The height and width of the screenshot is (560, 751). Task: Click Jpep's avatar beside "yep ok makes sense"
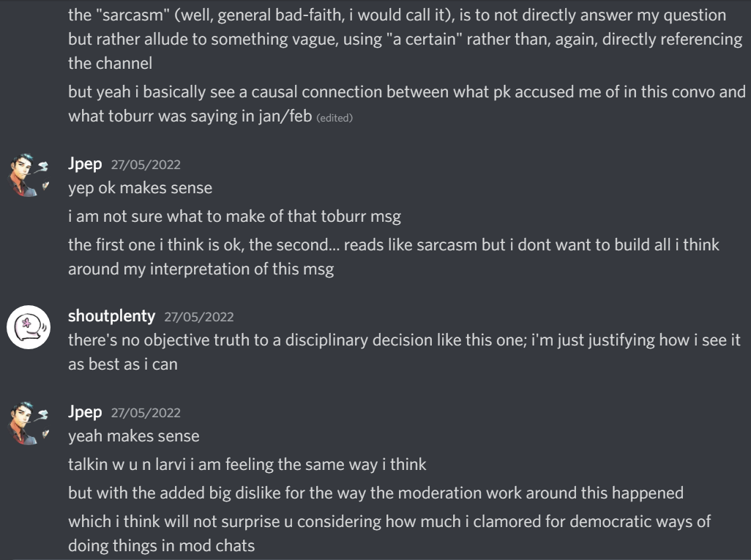pyautogui.click(x=29, y=174)
